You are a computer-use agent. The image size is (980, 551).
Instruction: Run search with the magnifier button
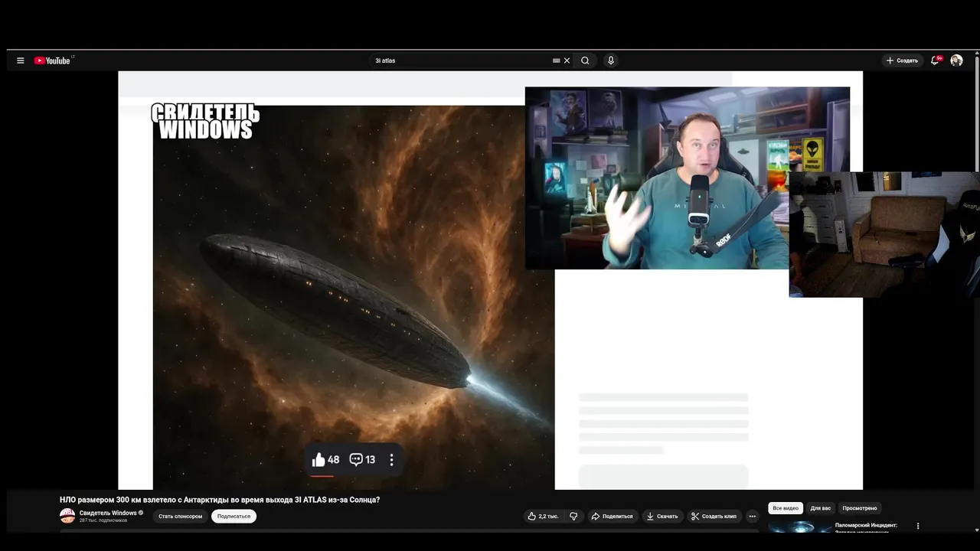pos(585,60)
